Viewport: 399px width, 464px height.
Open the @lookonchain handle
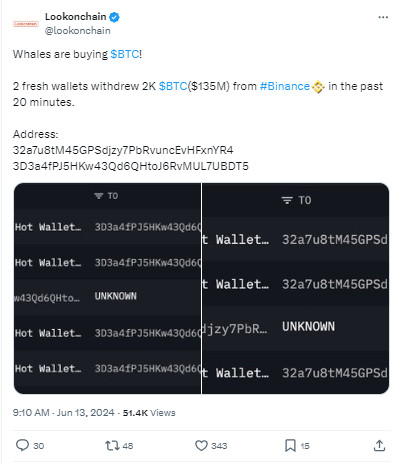click(78, 31)
